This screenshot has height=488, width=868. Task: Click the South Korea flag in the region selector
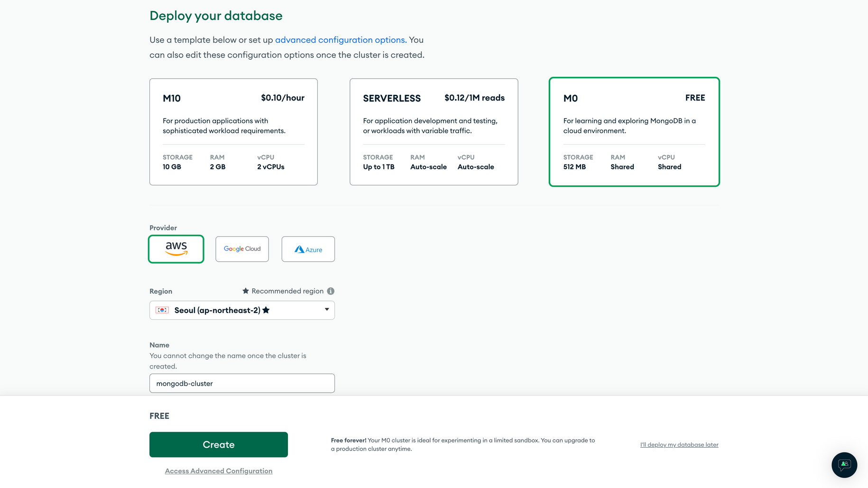(162, 310)
